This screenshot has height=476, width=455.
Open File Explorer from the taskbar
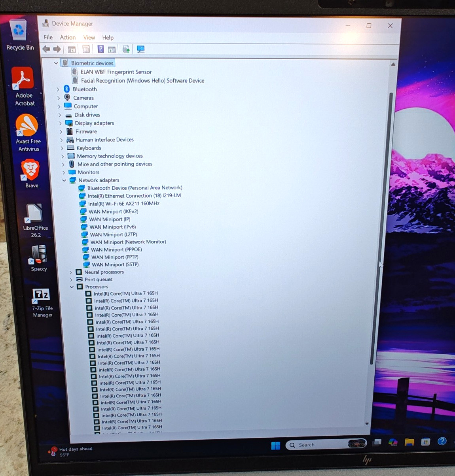(x=409, y=442)
